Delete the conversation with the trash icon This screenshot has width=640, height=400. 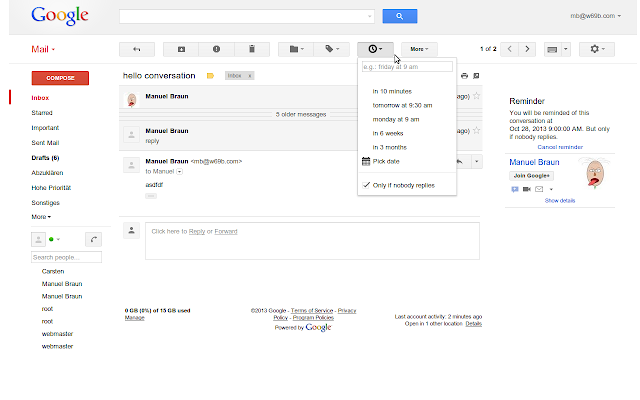click(x=252, y=49)
